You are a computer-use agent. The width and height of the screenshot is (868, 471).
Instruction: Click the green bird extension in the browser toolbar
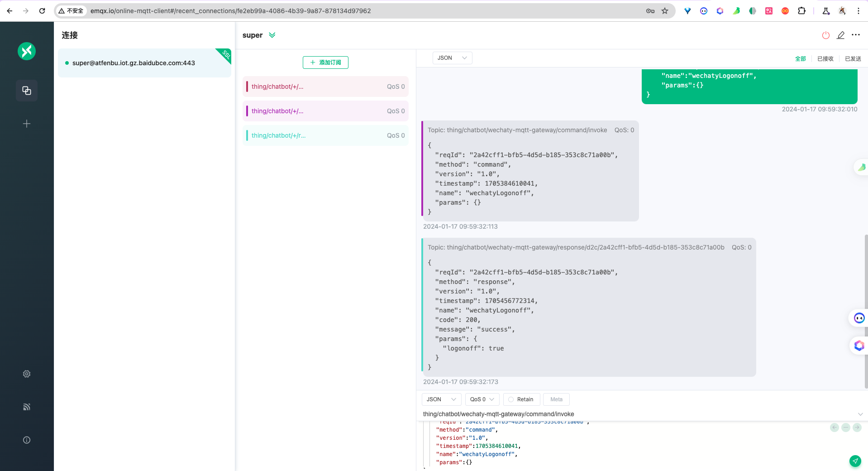coord(736,11)
